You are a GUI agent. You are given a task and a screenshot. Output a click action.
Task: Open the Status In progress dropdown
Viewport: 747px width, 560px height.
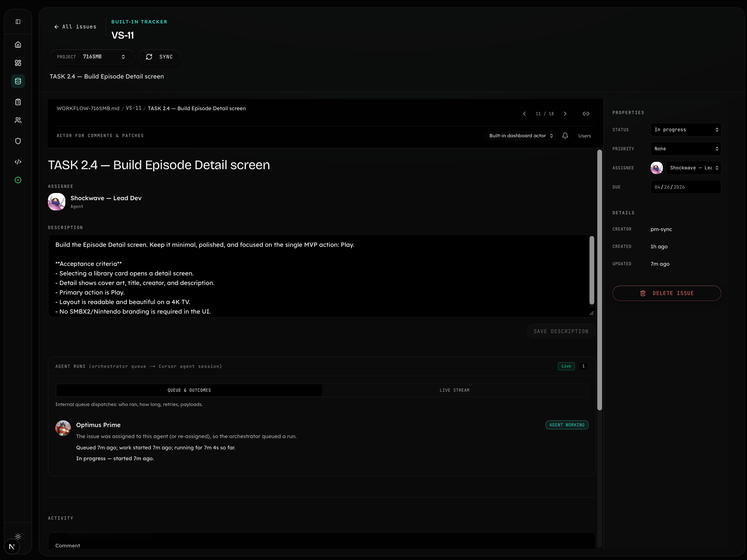686,130
